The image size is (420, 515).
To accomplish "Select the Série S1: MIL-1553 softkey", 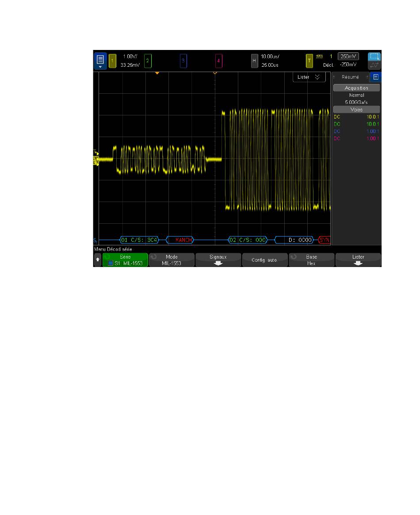I will pyautogui.click(x=125, y=260).
